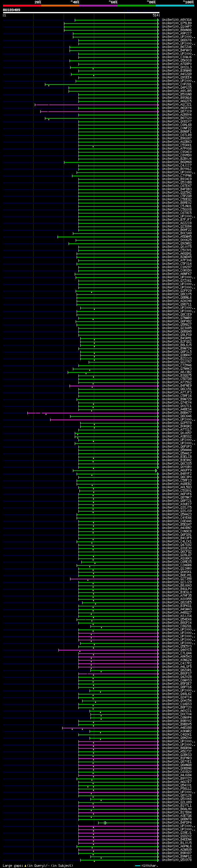
Task: Select hit label UniRef100_C6HL68
Action: coord(177,125)
